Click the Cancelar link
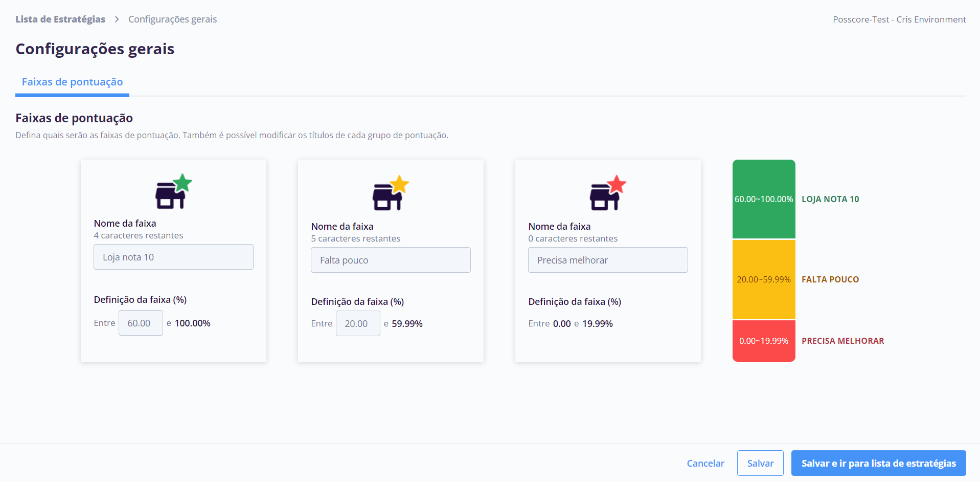 pyautogui.click(x=705, y=463)
